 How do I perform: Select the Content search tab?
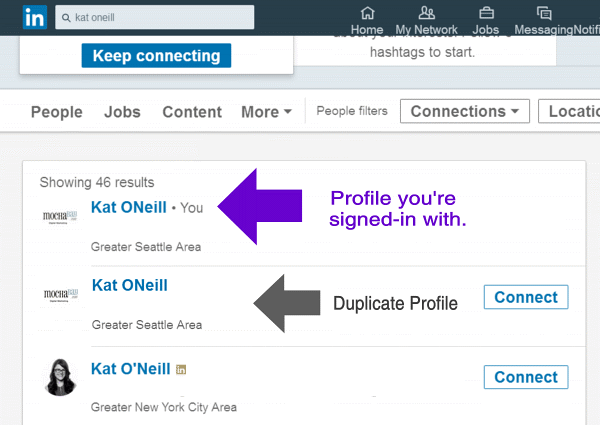tap(191, 112)
